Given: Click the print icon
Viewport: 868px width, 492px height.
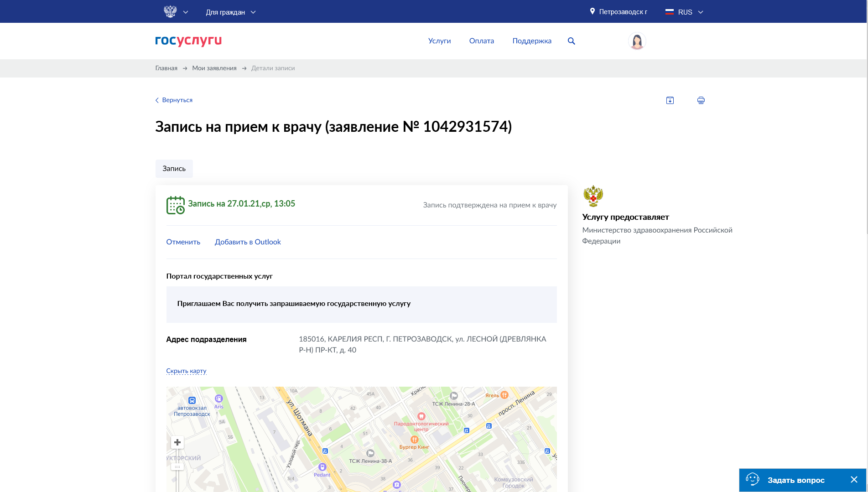Looking at the screenshot, I should tap(701, 100).
